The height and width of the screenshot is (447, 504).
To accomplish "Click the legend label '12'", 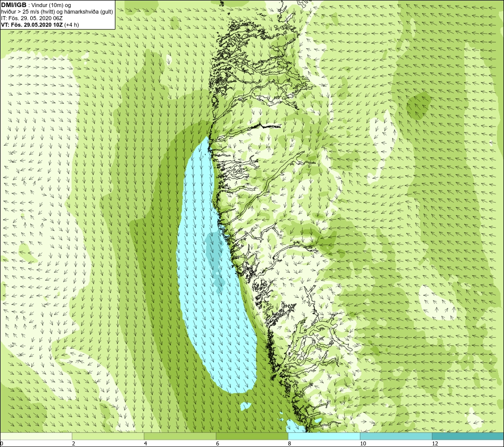I will click(435, 443).
